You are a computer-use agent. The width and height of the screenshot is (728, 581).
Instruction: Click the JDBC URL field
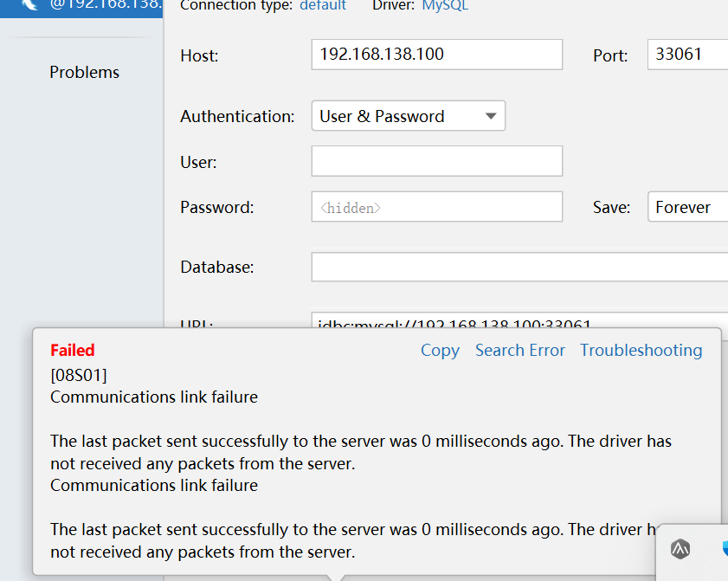(519, 323)
